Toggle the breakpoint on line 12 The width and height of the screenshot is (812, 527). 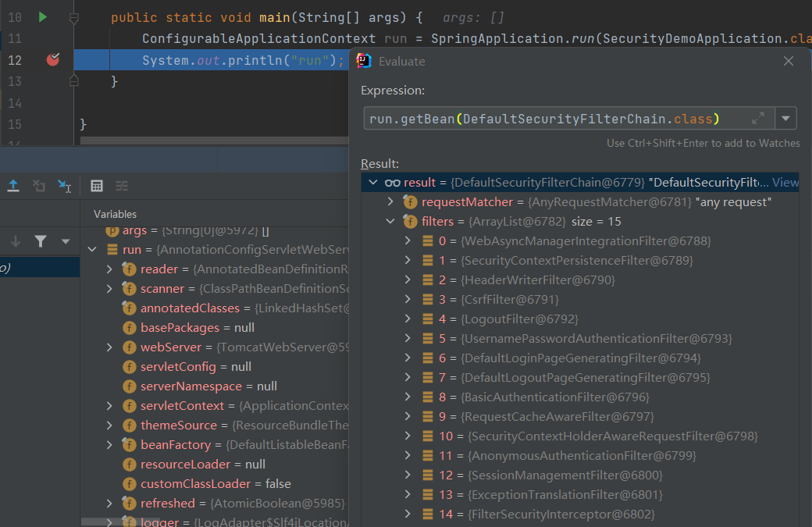pos(53,59)
